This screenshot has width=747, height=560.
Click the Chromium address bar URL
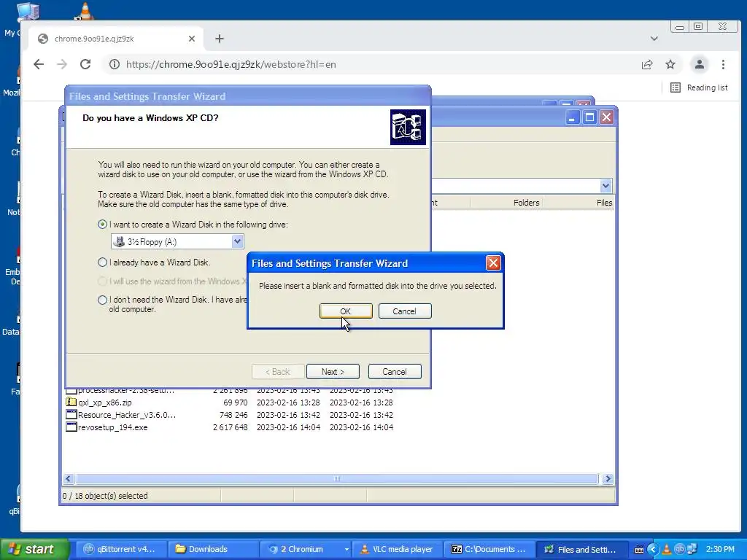[231, 64]
